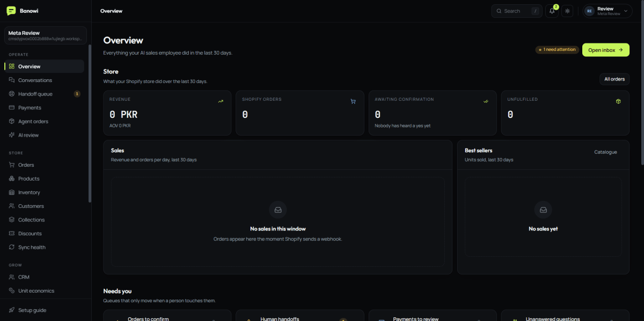Image resolution: width=644 pixels, height=321 pixels.
Task: Open Sync health via refresh icon
Action: [x=12, y=248]
